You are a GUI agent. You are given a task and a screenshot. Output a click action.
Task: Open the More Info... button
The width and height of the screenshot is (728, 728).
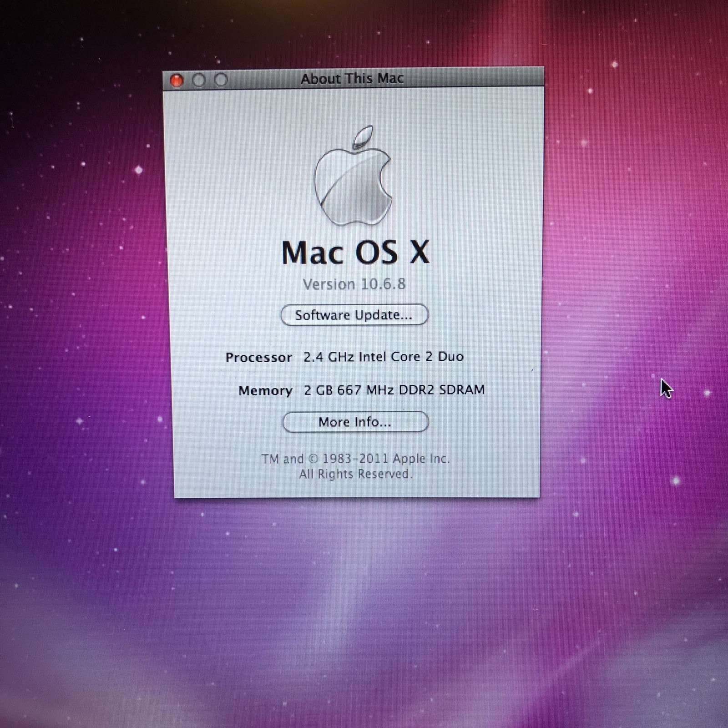tap(355, 422)
